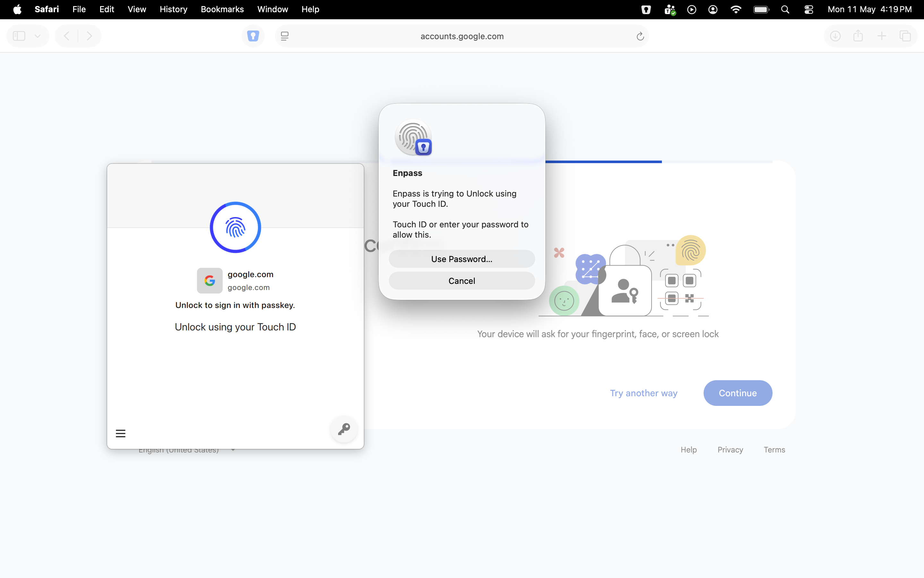The height and width of the screenshot is (578, 924).
Task: Open the Window menu
Action: pyautogui.click(x=273, y=9)
